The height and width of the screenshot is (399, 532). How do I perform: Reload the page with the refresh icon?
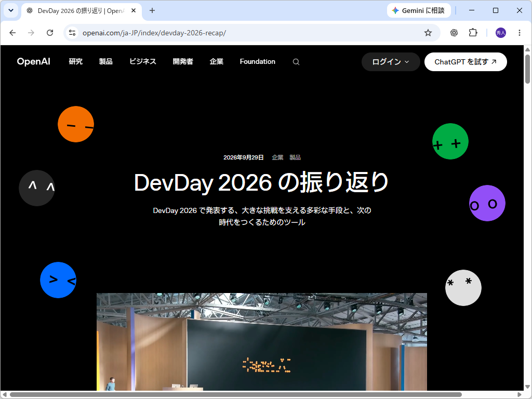click(50, 33)
